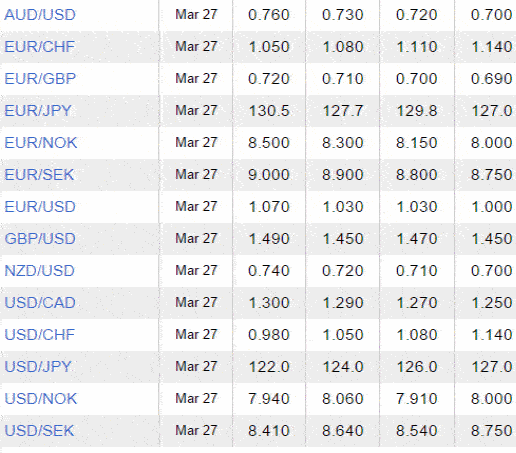Select the EUR/SEK 9.000 value cell
Viewport: 516px width, 453px height.
(x=269, y=175)
